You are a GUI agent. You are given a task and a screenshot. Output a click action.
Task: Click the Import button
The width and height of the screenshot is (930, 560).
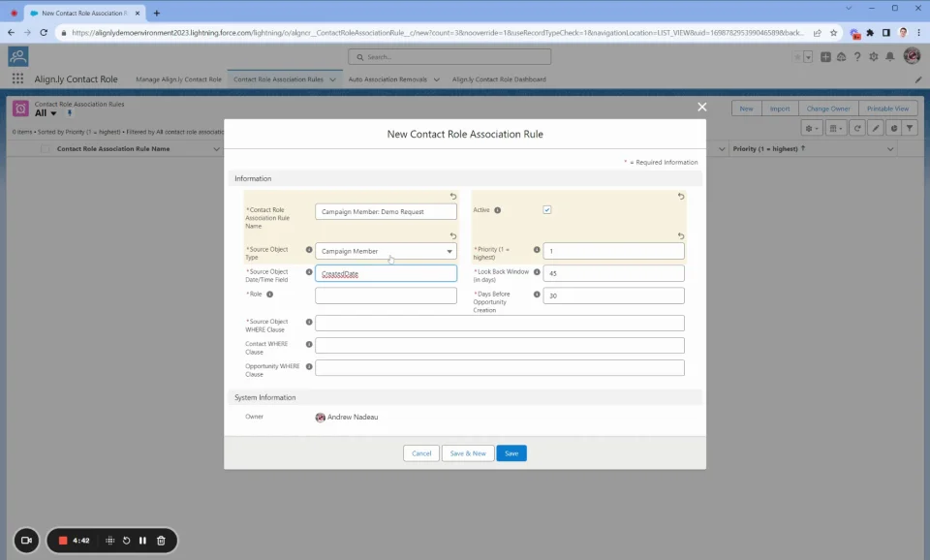point(779,109)
